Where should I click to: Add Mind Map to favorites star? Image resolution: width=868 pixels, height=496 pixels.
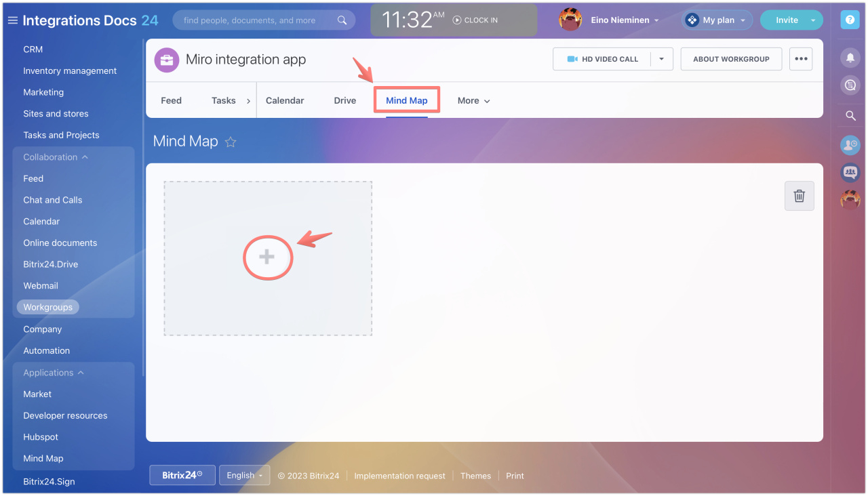(231, 142)
